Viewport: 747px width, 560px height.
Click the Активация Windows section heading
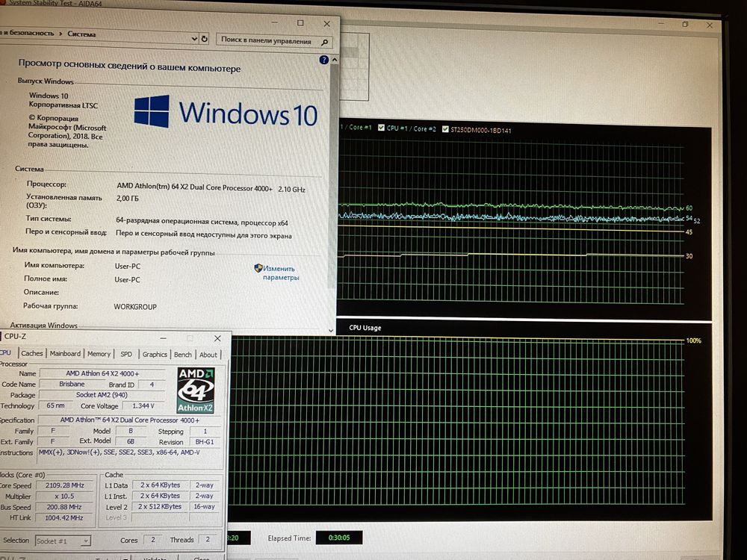(x=44, y=326)
